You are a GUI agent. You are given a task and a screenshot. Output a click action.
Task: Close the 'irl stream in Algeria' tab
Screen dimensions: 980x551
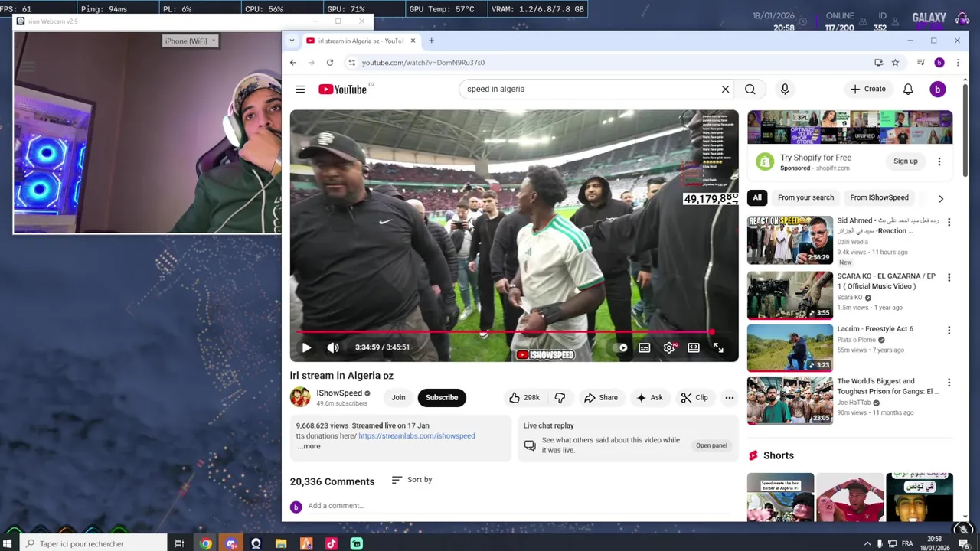[x=413, y=41]
